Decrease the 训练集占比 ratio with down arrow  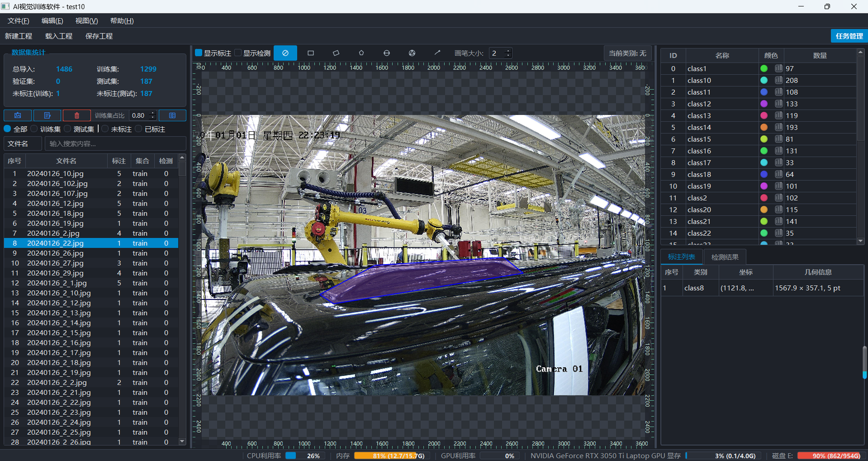[x=153, y=118]
